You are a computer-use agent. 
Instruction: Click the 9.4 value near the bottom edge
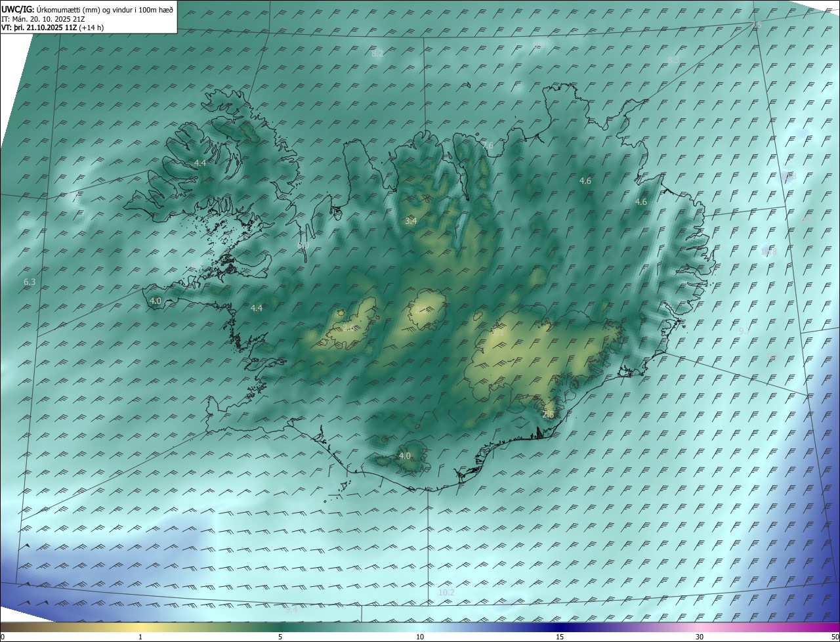click(291, 610)
